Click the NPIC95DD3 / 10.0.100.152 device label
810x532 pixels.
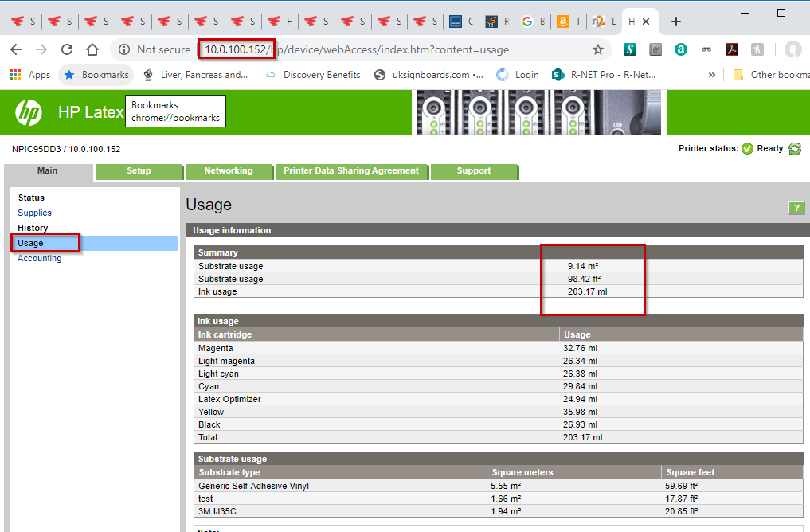pos(66,149)
